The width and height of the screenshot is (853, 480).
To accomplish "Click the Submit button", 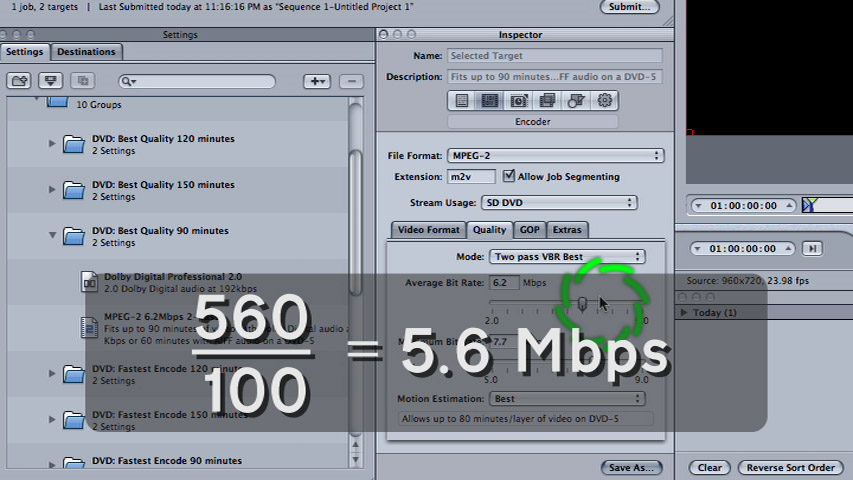I will pyautogui.click(x=629, y=7).
